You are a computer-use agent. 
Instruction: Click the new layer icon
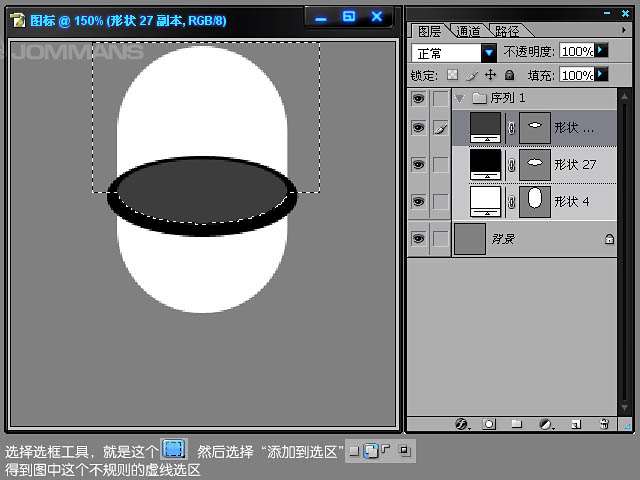tap(575, 424)
